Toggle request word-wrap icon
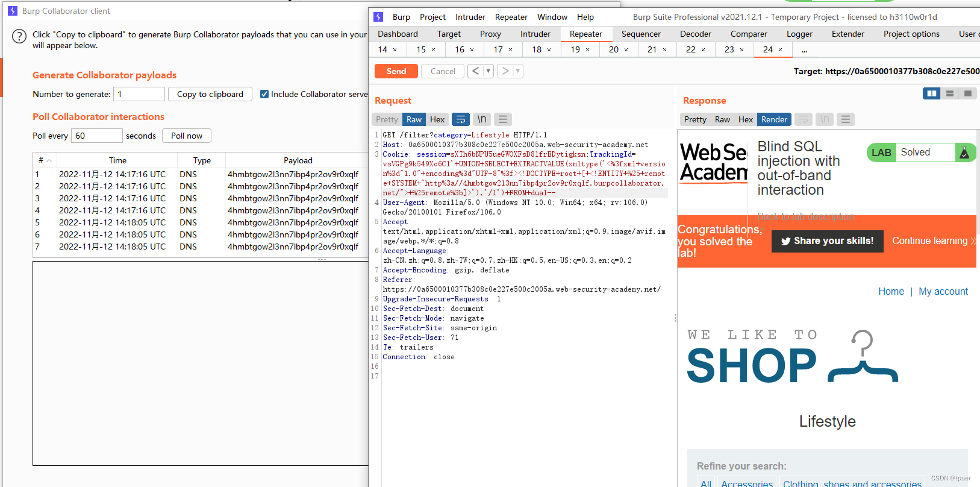Image resolution: width=980 pixels, height=487 pixels. pos(460,119)
